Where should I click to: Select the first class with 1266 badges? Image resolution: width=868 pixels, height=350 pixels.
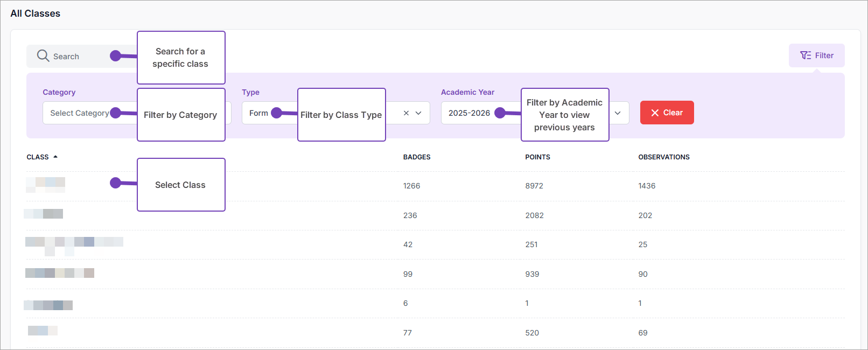[x=46, y=185]
